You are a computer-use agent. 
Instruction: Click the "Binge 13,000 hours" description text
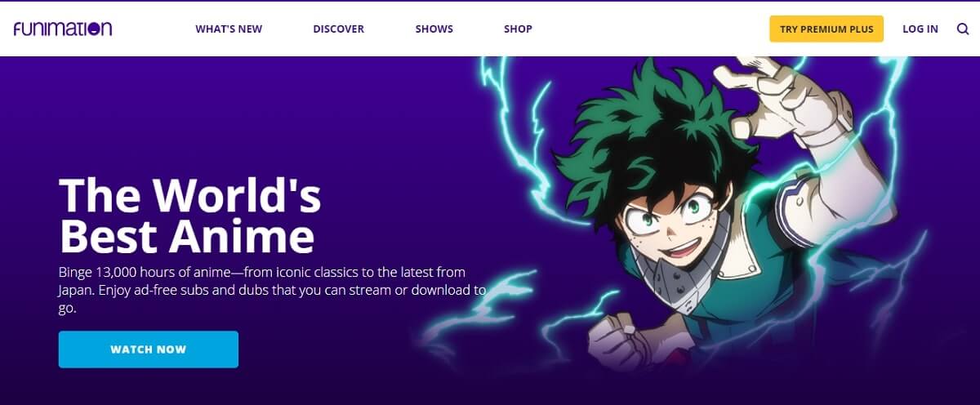click(x=273, y=290)
